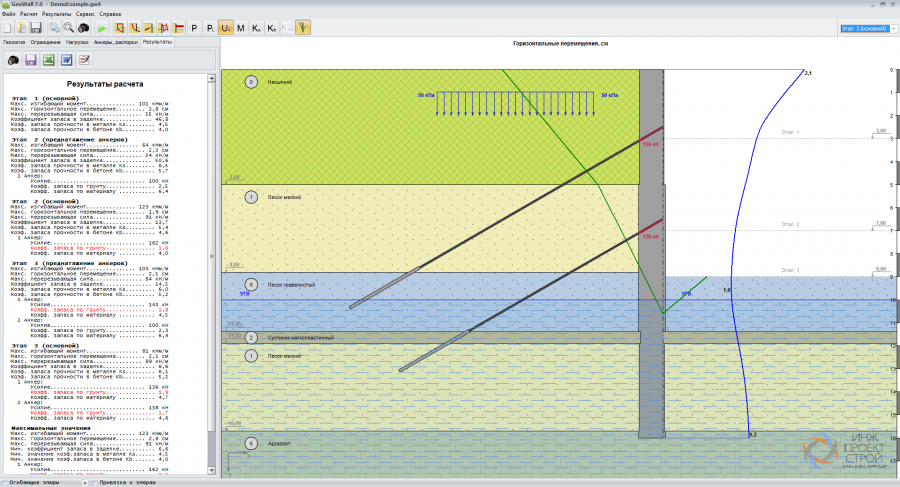Open an existing project file
Image resolution: width=900 pixels, height=487 pixels.
pos(21,28)
